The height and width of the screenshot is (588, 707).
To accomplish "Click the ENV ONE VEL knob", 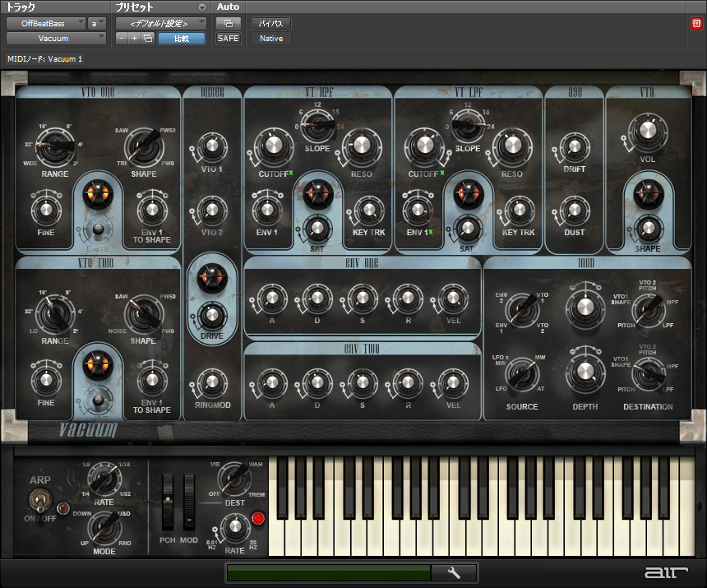I will point(453,298).
